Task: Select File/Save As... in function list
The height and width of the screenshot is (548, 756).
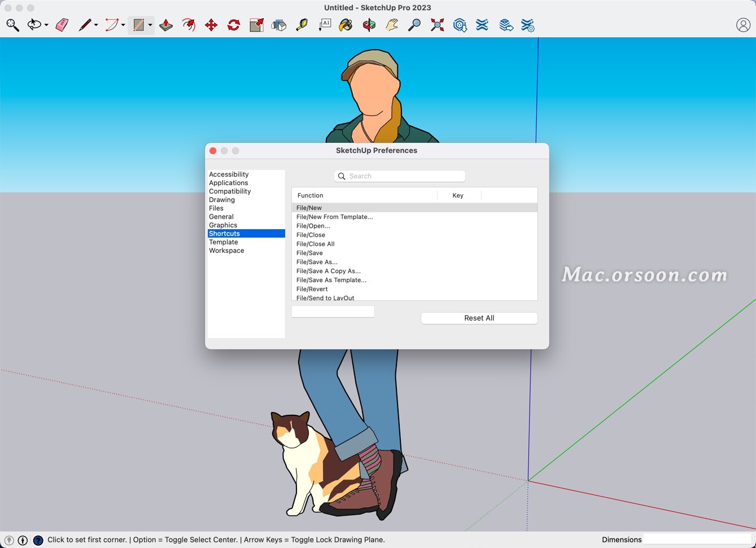Action: pyautogui.click(x=317, y=262)
